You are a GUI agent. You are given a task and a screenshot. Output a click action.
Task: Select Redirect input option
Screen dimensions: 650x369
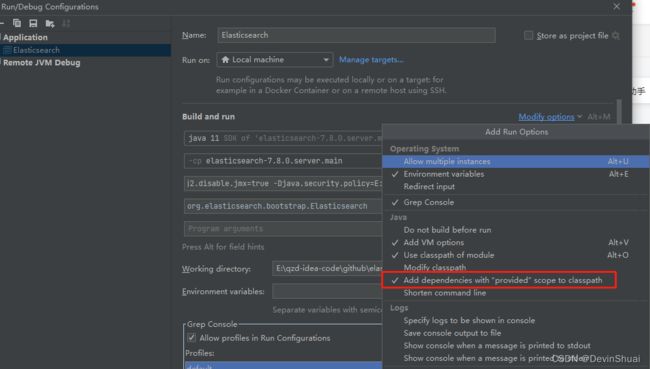point(515,187)
